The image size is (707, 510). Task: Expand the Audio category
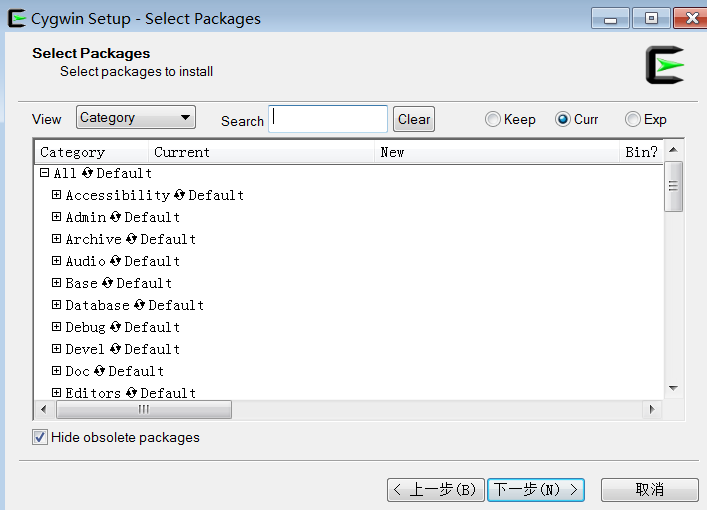click(56, 261)
